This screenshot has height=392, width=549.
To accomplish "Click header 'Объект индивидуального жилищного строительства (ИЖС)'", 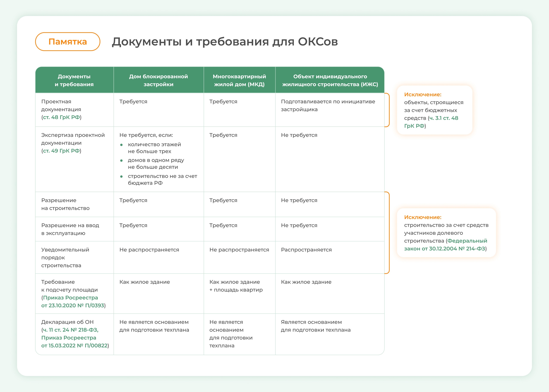I will point(330,80).
